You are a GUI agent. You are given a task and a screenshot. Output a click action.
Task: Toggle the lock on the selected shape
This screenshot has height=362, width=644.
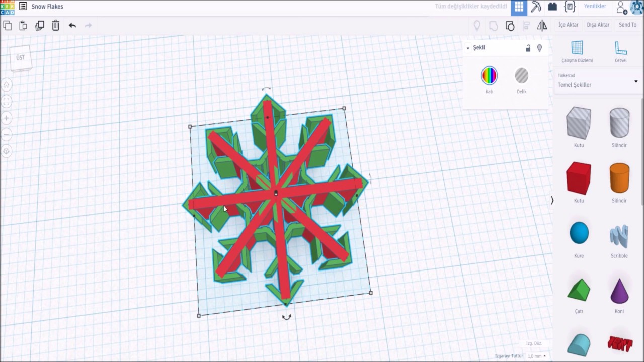click(x=528, y=48)
